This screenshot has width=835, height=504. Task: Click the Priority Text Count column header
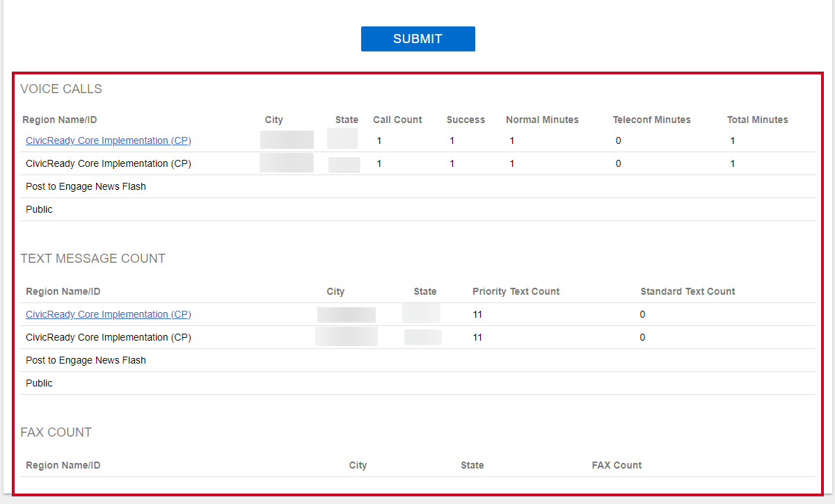516,291
